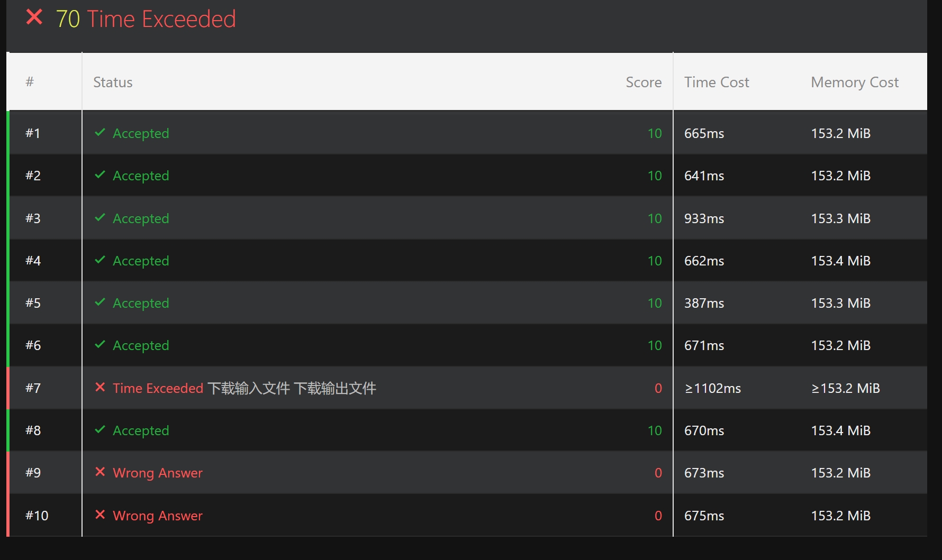Download the output file for test #7

pyautogui.click(x=335, y=388)
